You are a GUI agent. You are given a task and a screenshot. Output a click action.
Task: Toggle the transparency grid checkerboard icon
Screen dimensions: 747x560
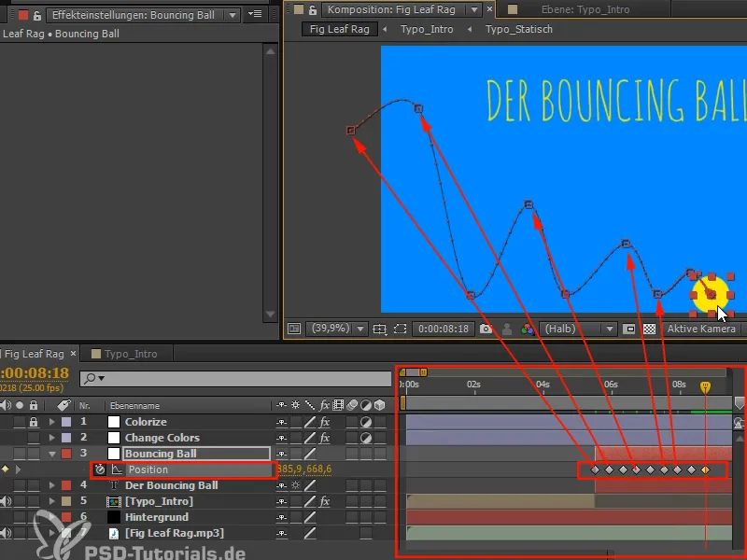point(651,329)
